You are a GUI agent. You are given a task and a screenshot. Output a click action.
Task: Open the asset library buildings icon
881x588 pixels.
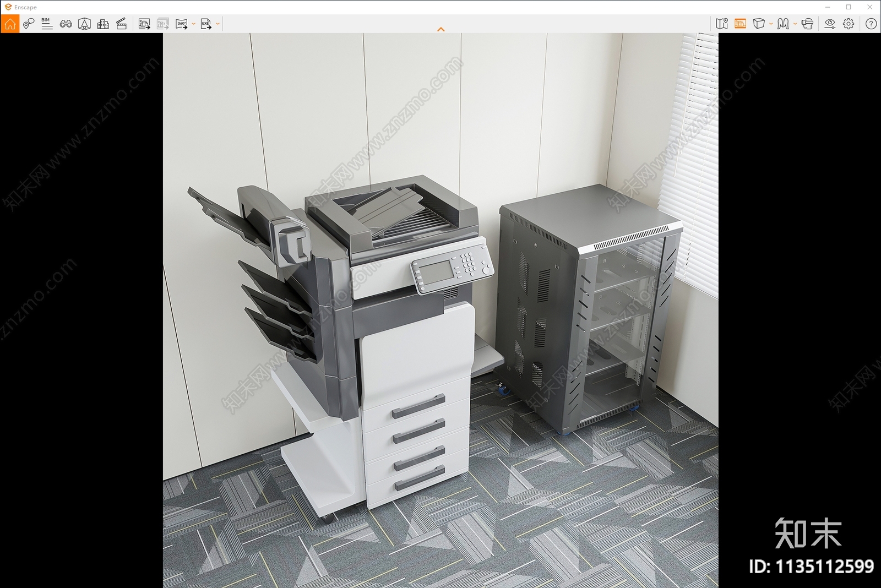tap(103, 24)
